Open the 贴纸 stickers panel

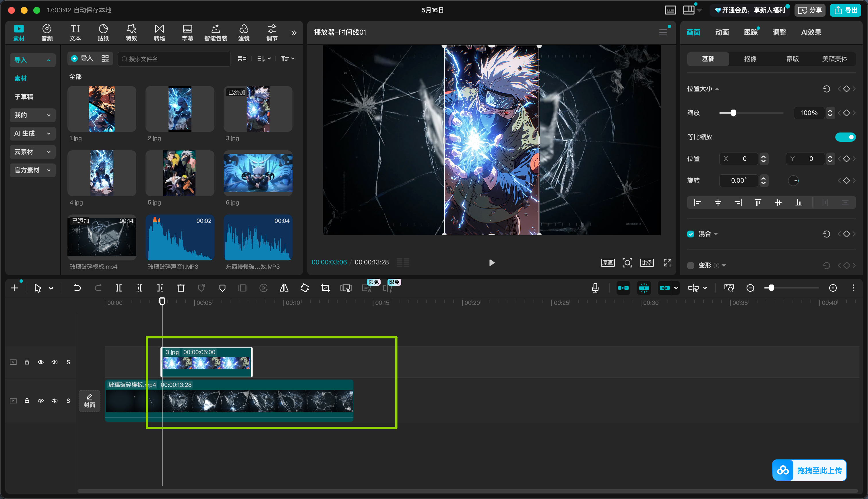pos(103,33)
